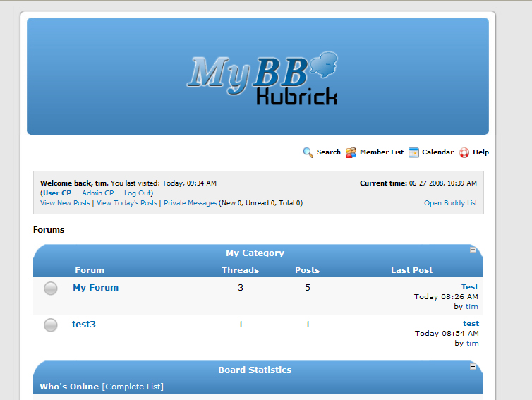Screen dimensions: 532x400
Task: Click My Forum post count 5
Action: point(308,288)
